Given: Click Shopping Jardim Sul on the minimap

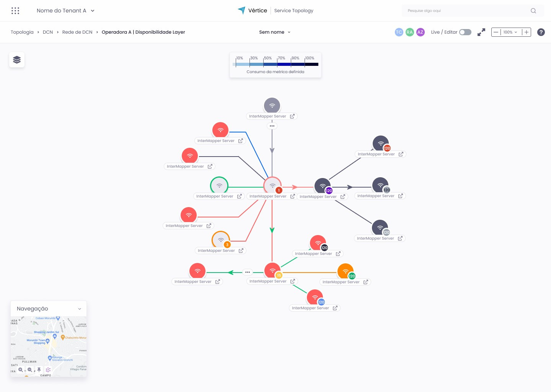Looking at the screenshot, I should (x=46, y=332).
